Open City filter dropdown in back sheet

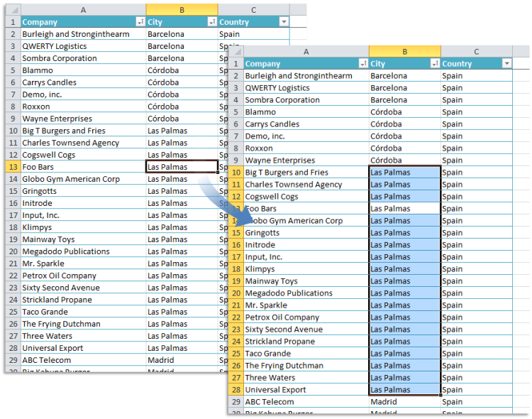212,22
